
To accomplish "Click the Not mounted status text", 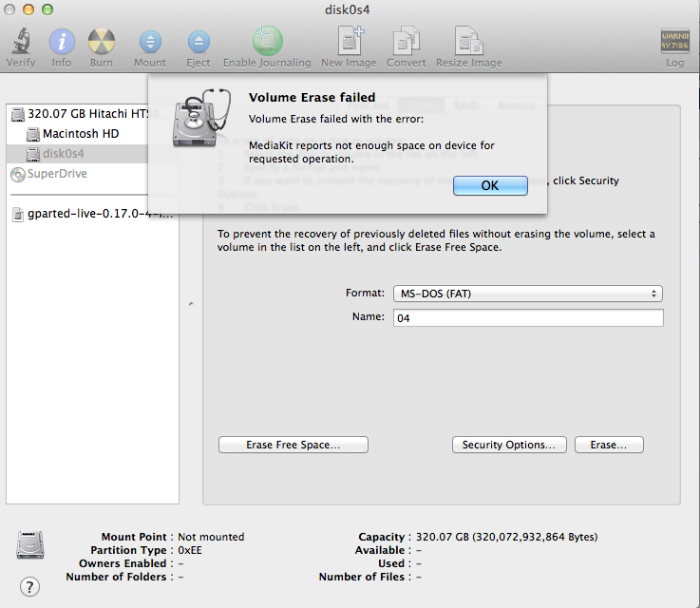I will click(211, 537).
